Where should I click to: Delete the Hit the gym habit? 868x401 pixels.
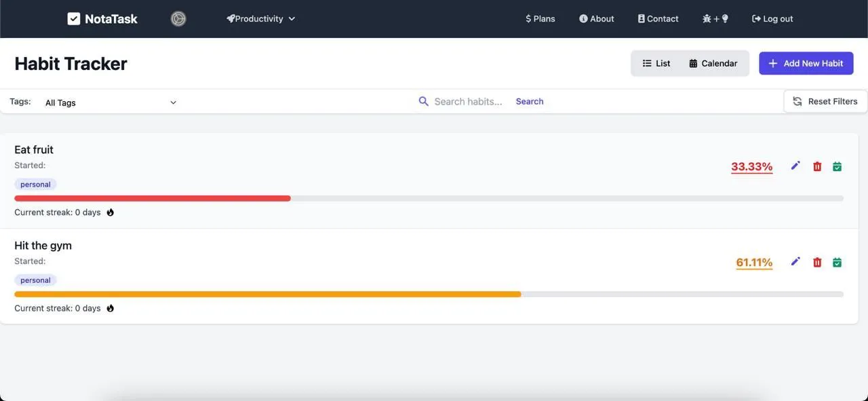[817, 262]
